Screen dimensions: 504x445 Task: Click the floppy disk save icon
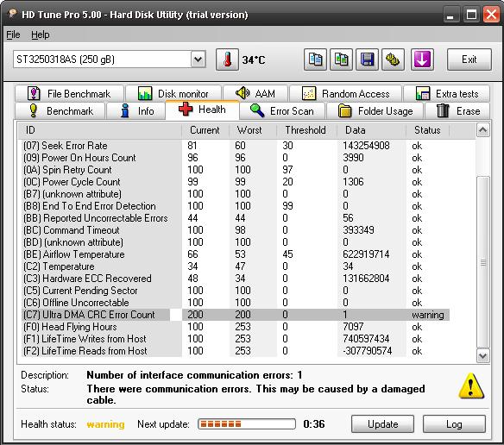tap(367, 60)
